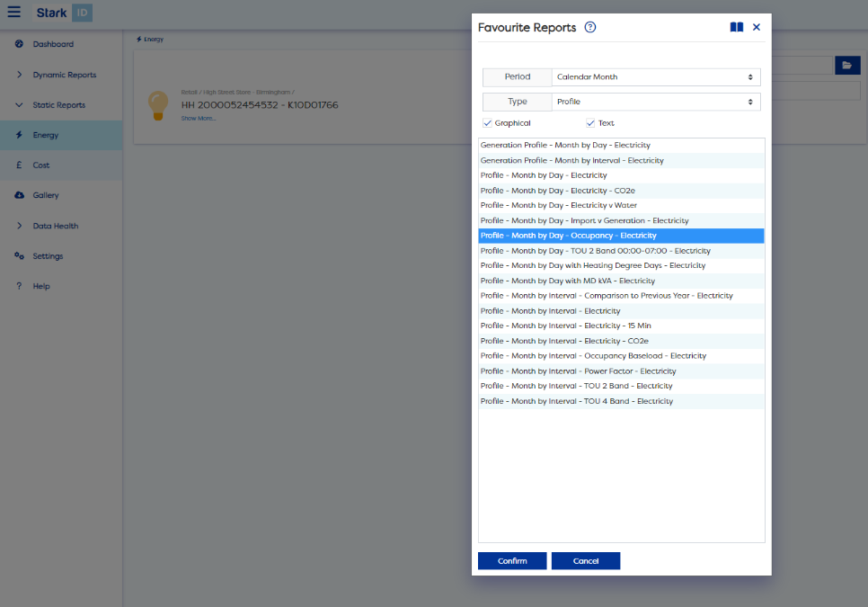Select Profile - Month by Day - Electricity - CO2e
Screen dimensions: 868x607
[621, 190]
